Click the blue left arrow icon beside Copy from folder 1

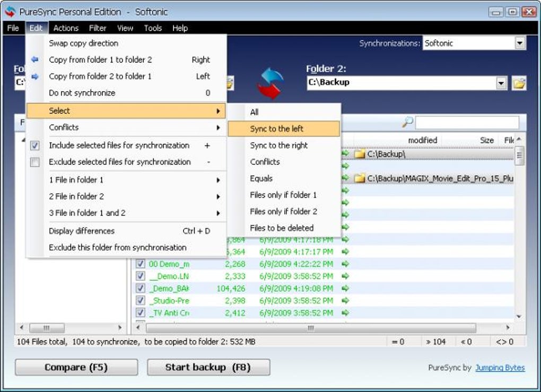[x=35, y=59]
